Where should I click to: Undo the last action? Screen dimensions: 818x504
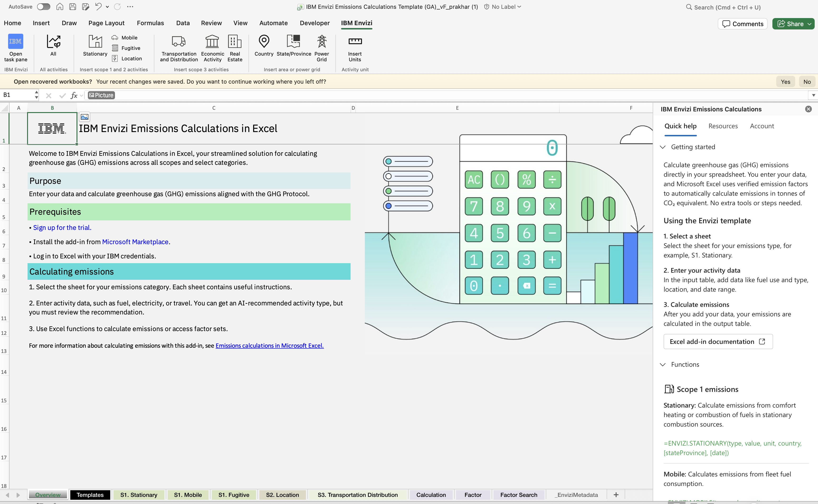98,7
